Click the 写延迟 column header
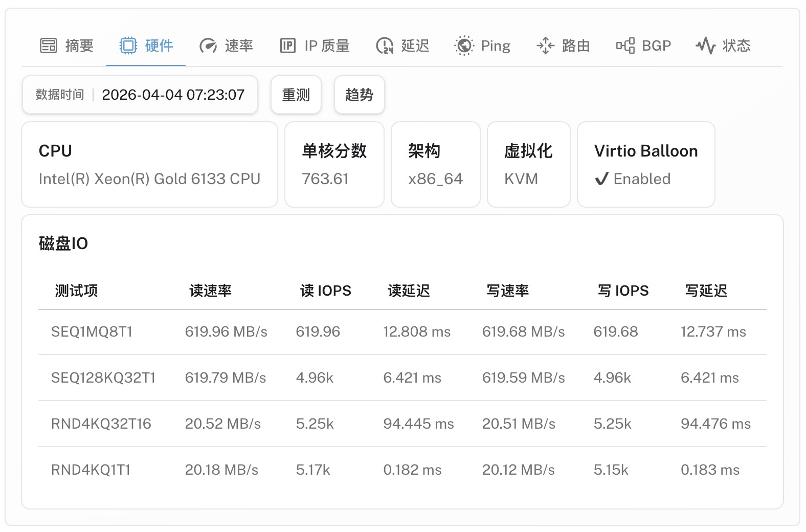This screenshot has width=806, height=532. tap(706, 291)
